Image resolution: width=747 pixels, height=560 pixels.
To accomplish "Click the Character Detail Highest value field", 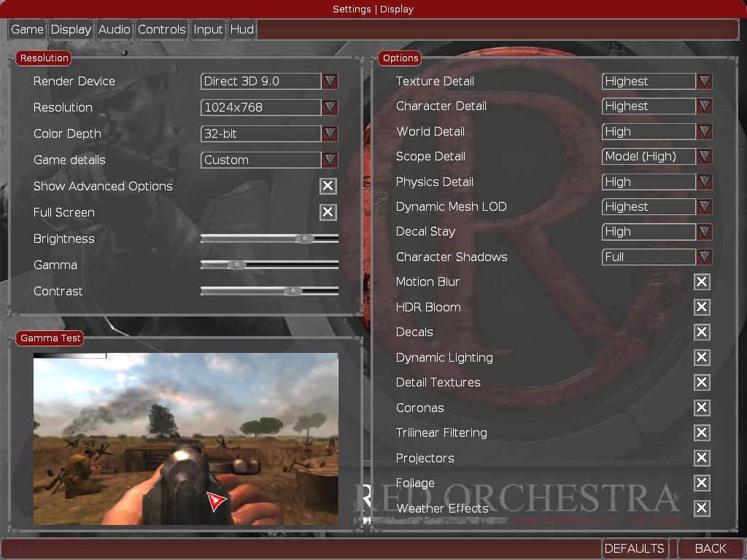I will [649, 106].
